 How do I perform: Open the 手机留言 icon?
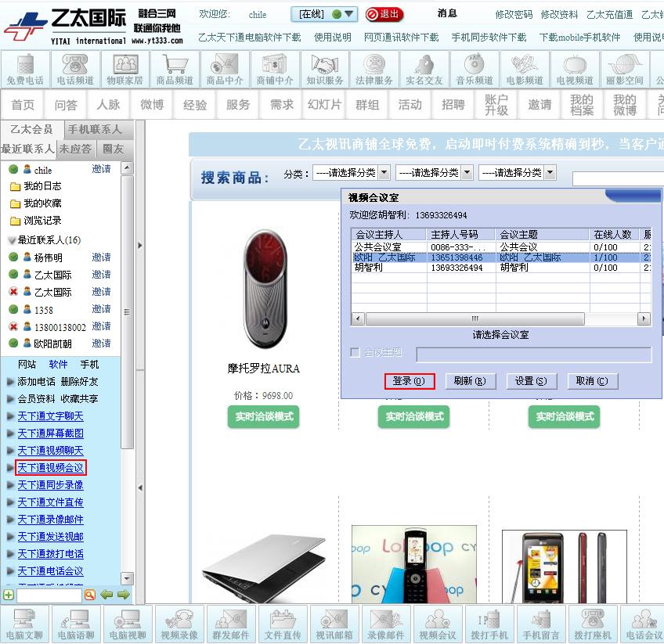click(541, 624)
